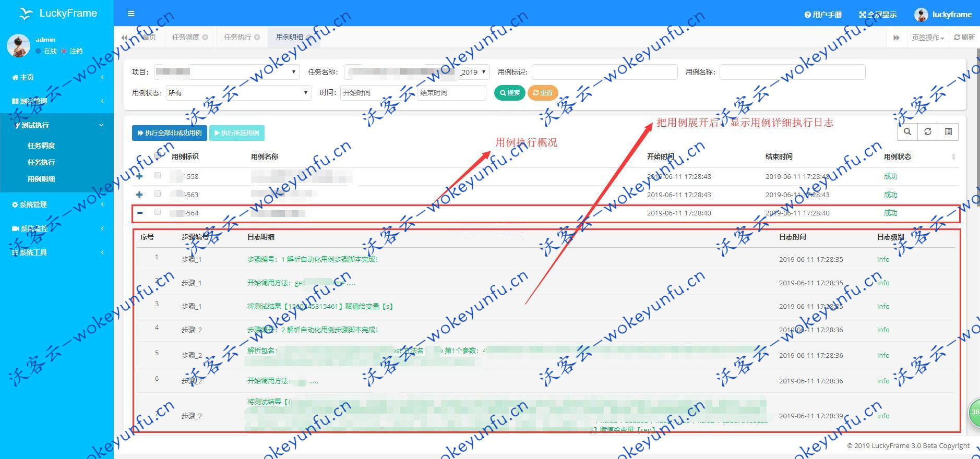Click 执行全部非成功用例 button
The image size is (980, 459).
[169, 133]
